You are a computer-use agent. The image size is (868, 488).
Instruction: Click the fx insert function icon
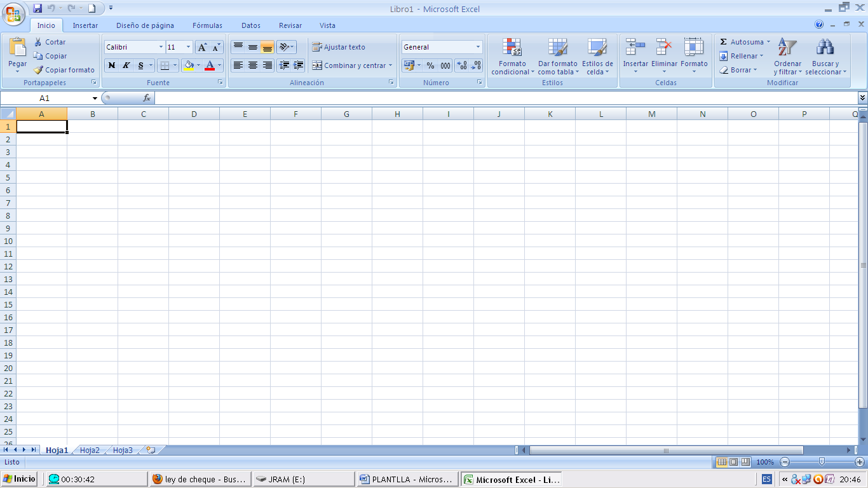coord(147,98)
